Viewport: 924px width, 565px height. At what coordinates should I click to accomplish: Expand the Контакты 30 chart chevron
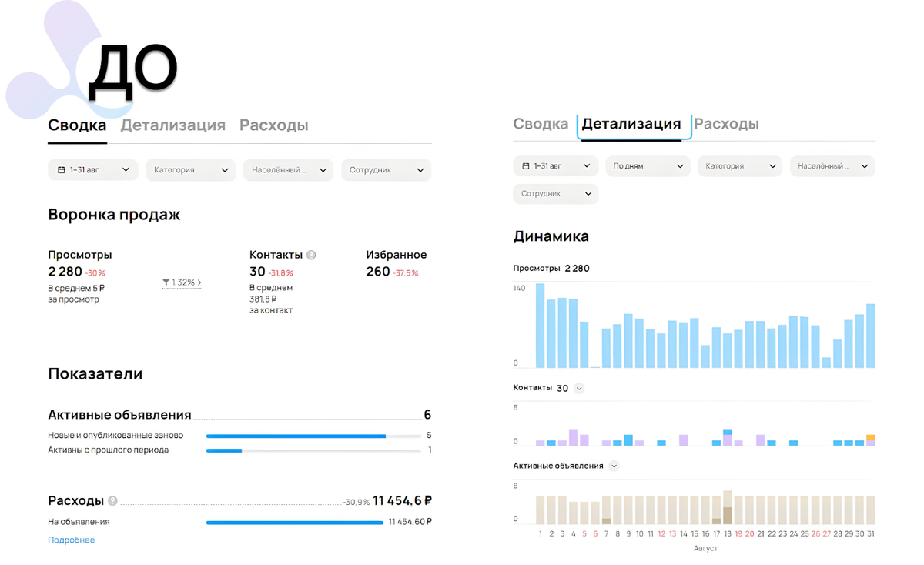[579, 389]
